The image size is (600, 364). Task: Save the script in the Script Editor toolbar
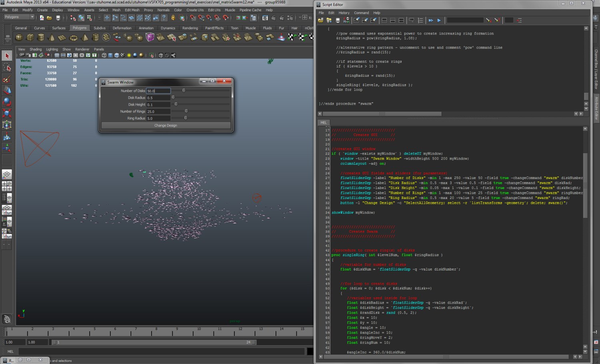[338, 20]
